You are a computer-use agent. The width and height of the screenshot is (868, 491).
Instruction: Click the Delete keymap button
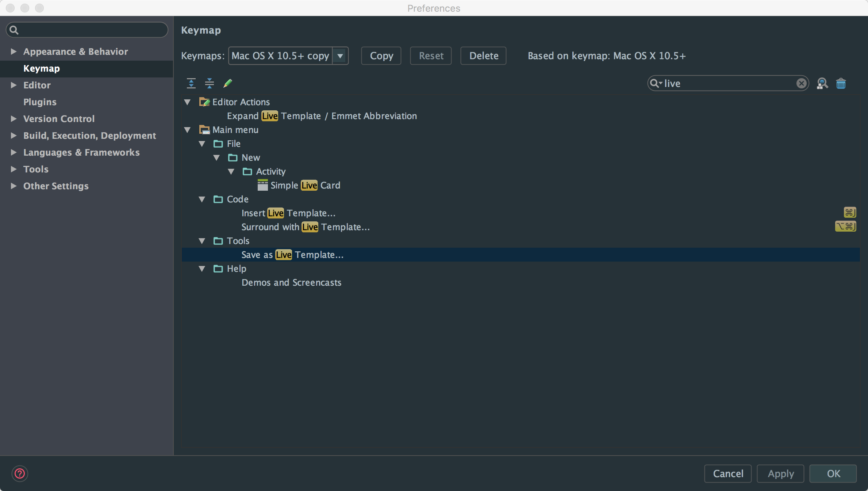(x=483, y=56)
